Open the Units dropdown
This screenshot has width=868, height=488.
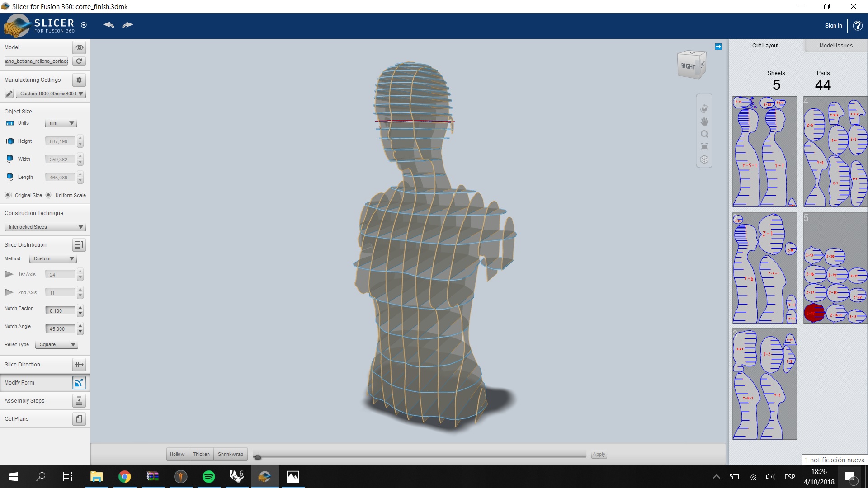[x=61, y=123]
